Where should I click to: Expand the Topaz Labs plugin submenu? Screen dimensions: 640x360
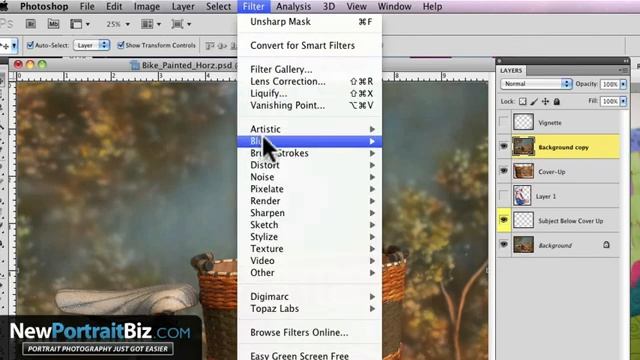[x=309, y=309]
